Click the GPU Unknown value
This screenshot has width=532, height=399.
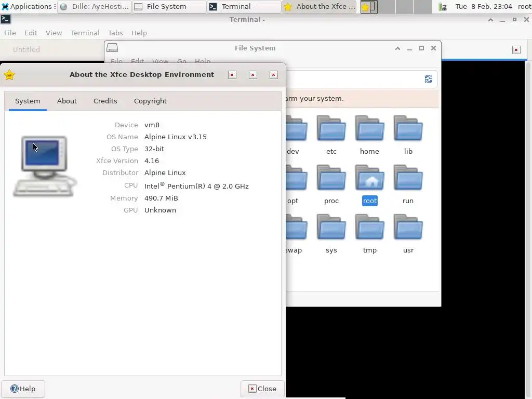[160, 210]
